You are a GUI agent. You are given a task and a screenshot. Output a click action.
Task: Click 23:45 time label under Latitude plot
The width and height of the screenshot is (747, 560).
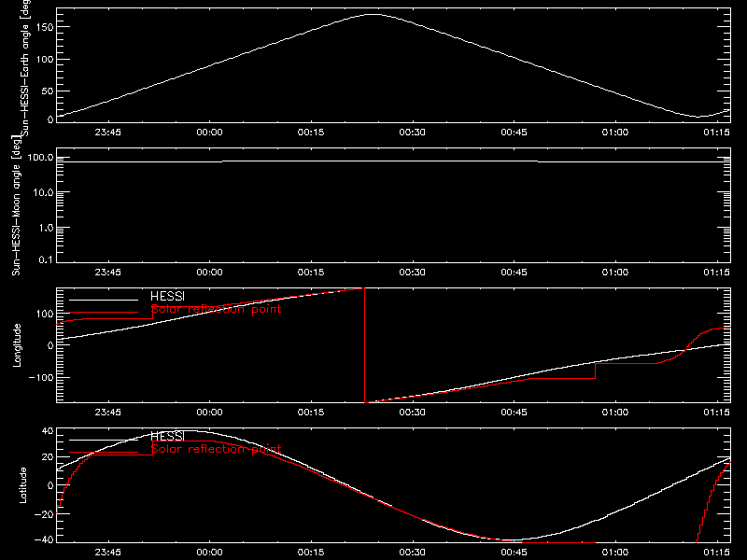click(108, 553)
